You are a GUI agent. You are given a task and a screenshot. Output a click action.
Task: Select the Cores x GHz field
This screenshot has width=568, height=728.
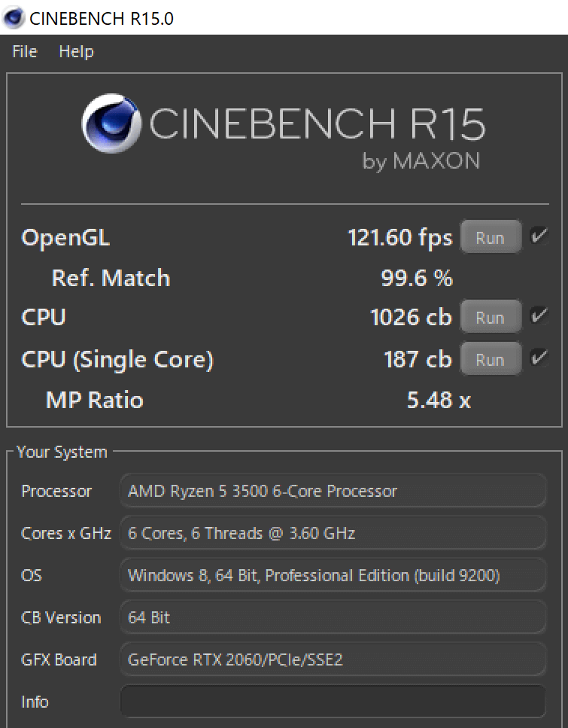pyautogui.click(x=333, y=534)
